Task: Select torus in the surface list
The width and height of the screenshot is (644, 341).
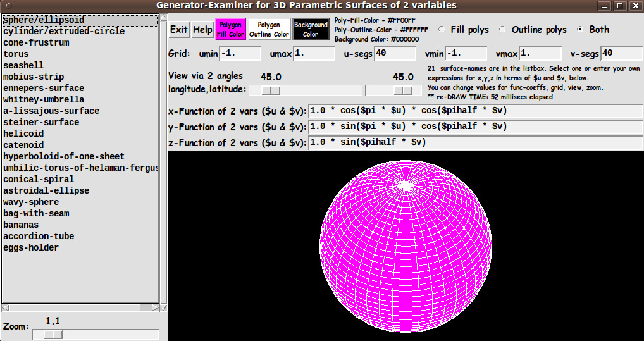Action: click(x=16, y=54)
